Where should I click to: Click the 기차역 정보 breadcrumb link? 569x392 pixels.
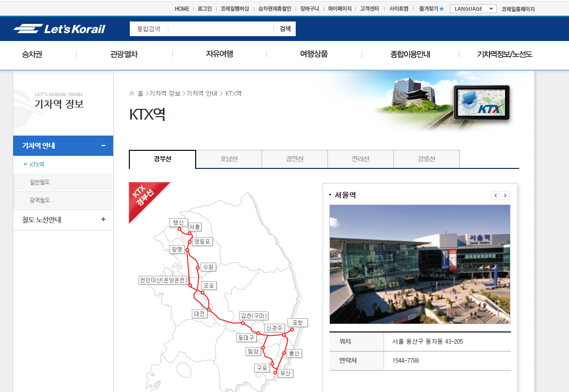165,93
